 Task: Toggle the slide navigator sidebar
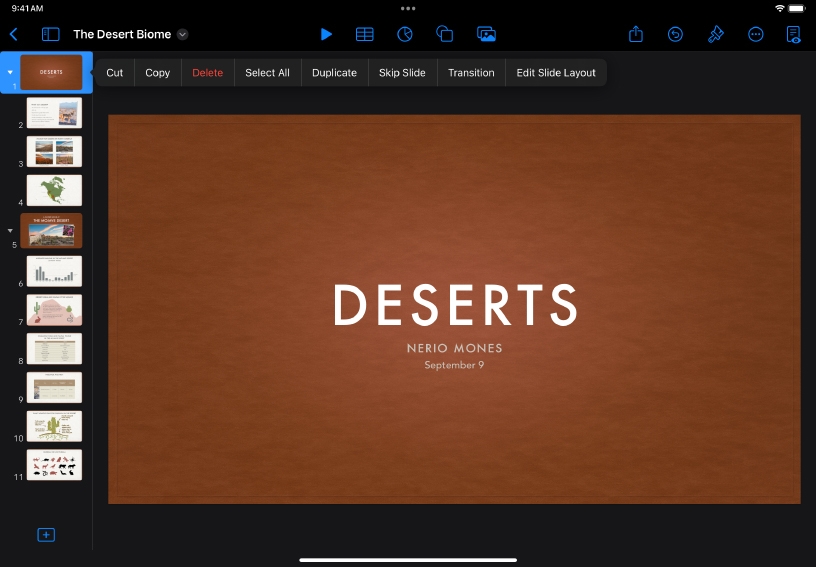pos(50,34)
